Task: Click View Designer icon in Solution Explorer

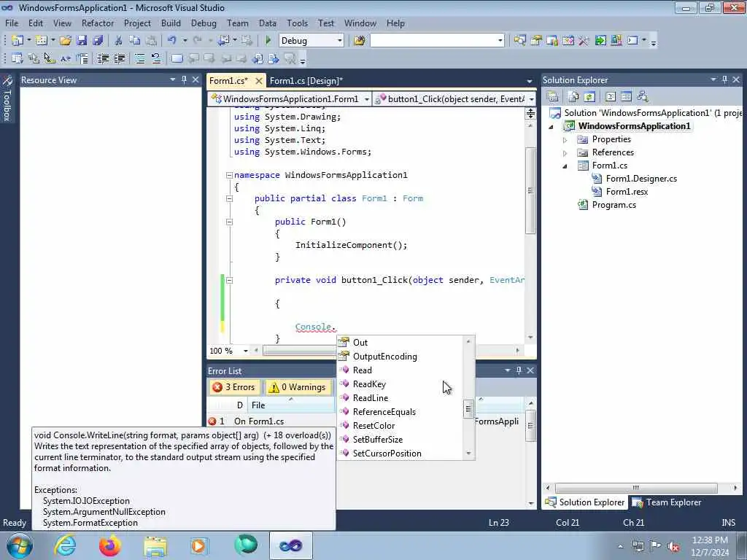Action: [626, 97]
